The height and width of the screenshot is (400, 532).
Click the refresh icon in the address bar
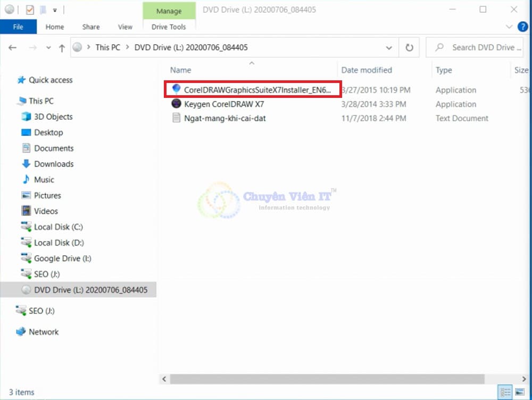pyautogui.click(x=409, y=47)
